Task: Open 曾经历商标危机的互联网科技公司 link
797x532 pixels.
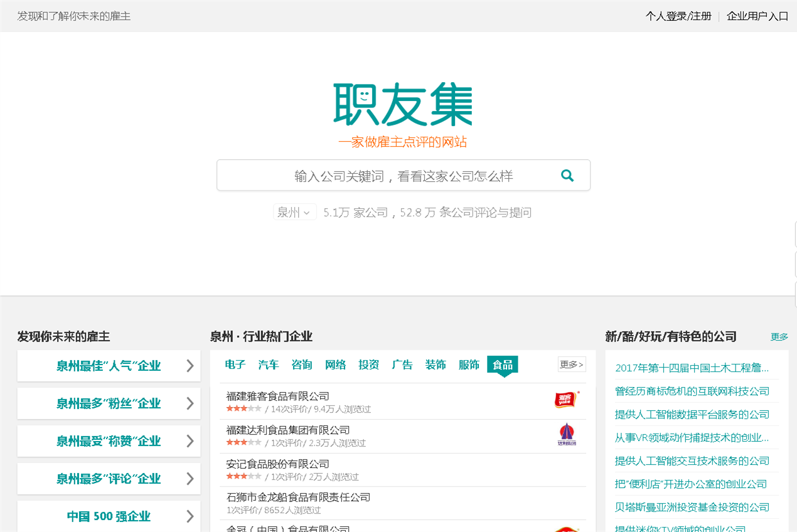Action: click(692, 391)
